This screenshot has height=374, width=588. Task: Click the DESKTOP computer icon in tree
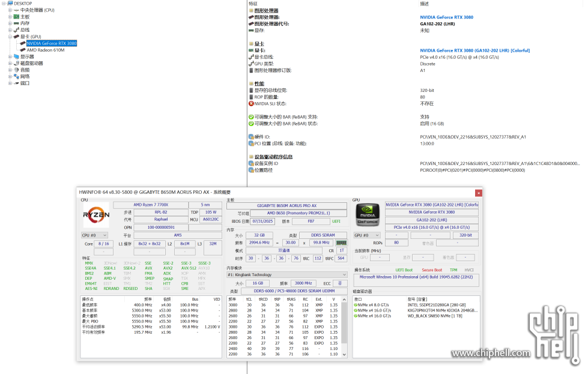point(10,4)
